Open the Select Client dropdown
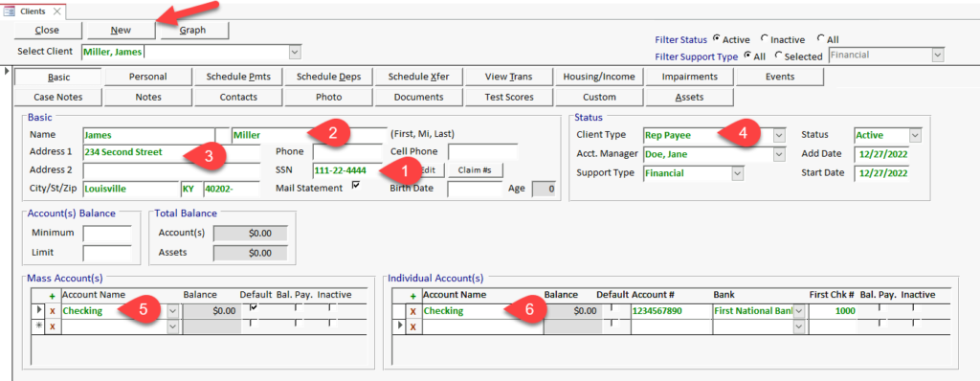Screen dimensions: 980x381 (x=295, y=52)
